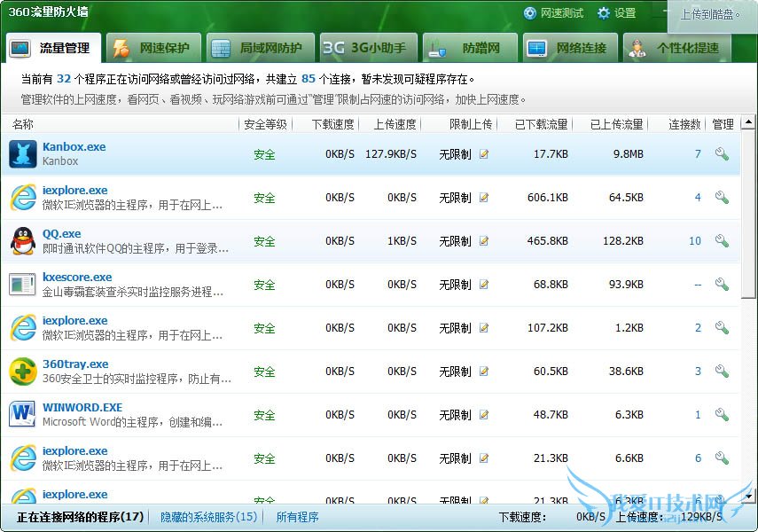Image resolution: width=758 pixels, height=532 pixels.
Task: Edit upload limit for WINWORD.EXE
Action: tap(484, 415)
